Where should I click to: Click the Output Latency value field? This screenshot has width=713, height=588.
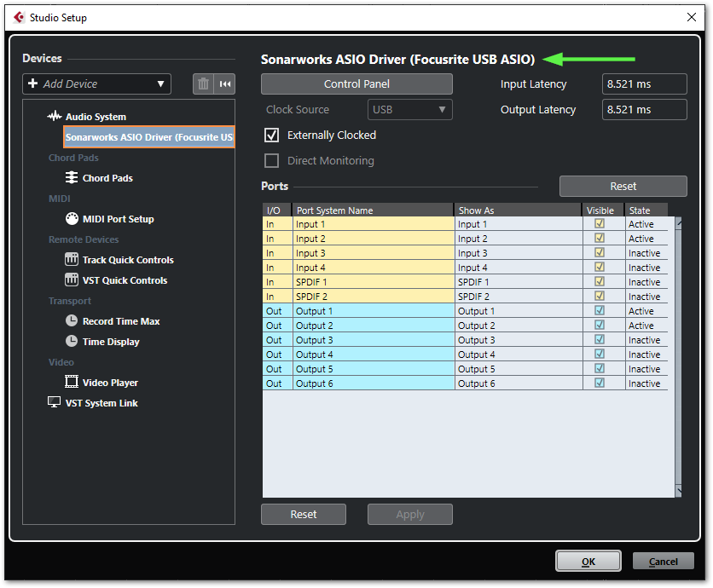644,110
